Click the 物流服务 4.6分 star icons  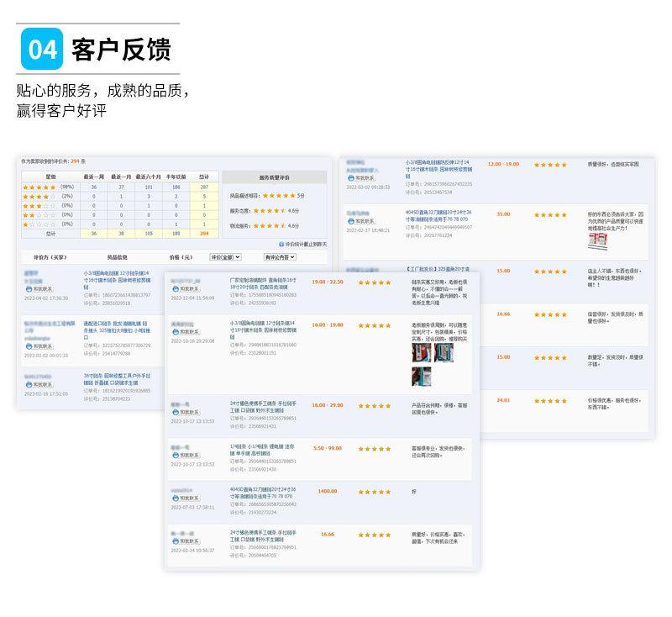point(270,226)
